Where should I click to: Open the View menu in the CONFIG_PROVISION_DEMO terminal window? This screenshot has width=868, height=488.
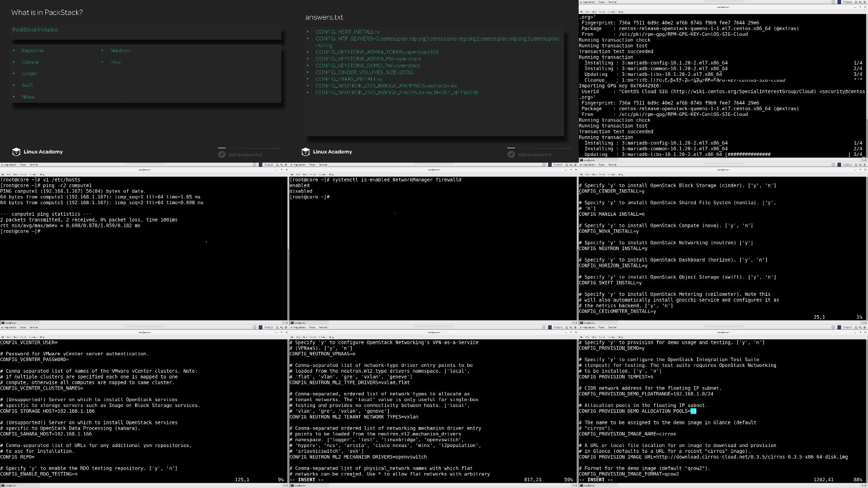click(x=594, y=337)
